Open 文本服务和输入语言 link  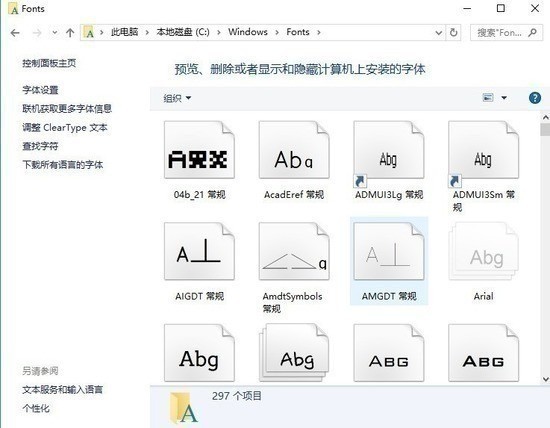point(62,389)
